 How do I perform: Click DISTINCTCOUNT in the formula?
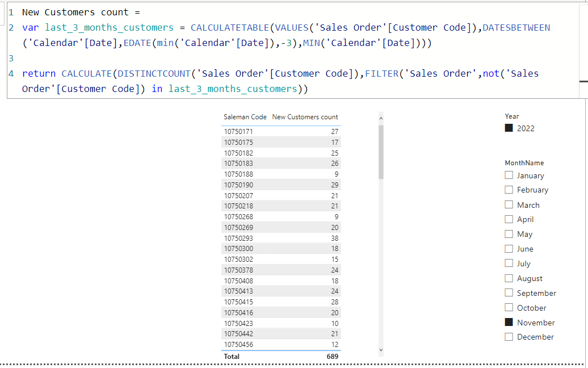(x=154, y=73)
